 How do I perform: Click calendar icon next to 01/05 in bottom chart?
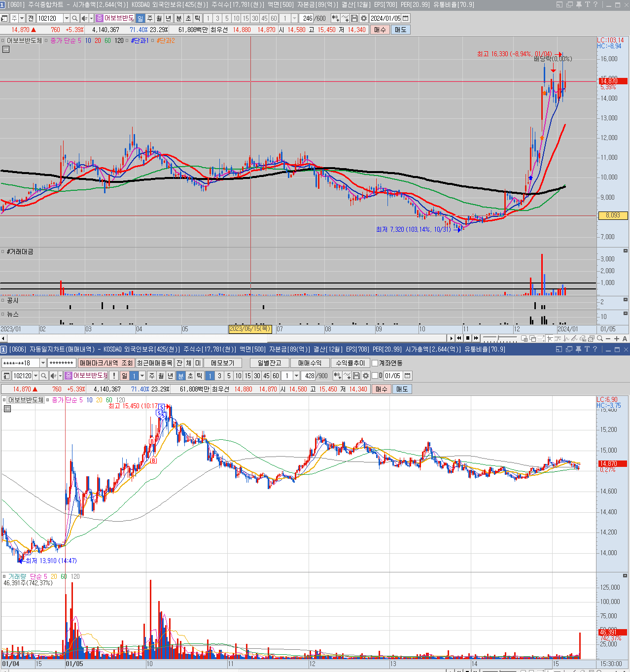(x=408, y=376)
